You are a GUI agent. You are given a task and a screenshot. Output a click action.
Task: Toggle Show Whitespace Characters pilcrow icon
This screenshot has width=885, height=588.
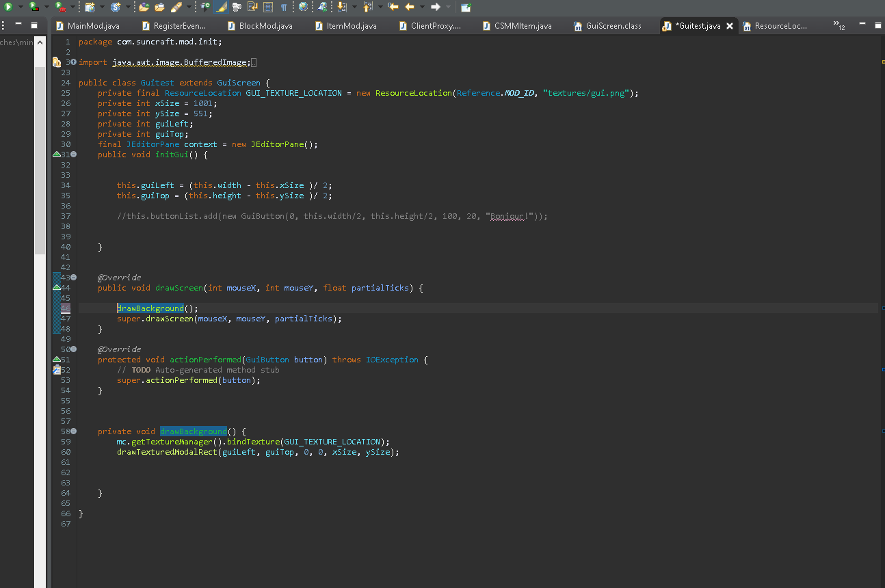coord(284,7)
